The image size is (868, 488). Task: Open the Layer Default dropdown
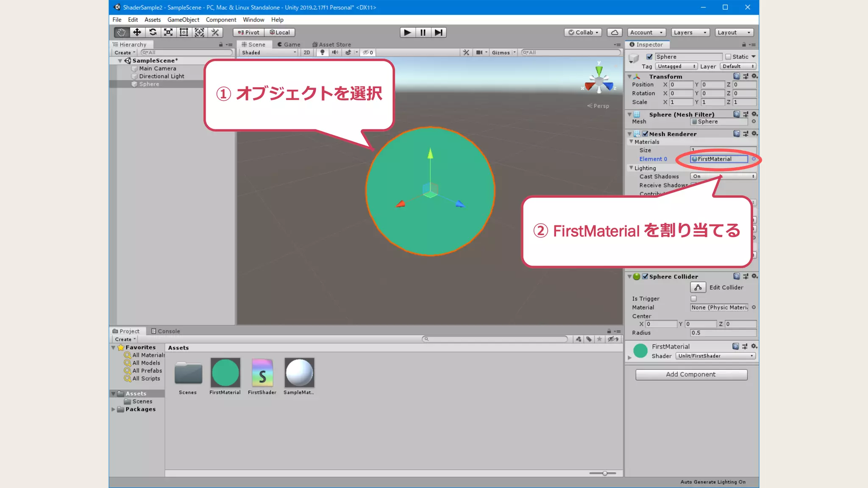coord(738,67)
